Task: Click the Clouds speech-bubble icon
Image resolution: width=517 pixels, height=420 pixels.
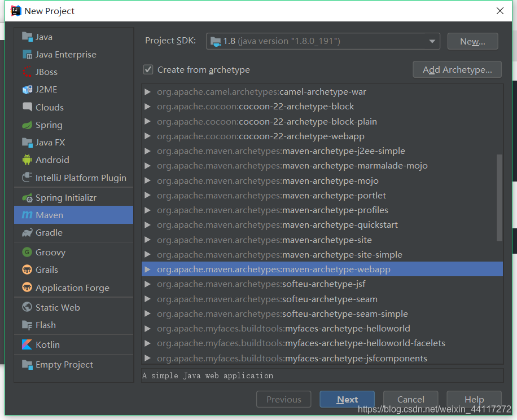Action: click(27, 107)
